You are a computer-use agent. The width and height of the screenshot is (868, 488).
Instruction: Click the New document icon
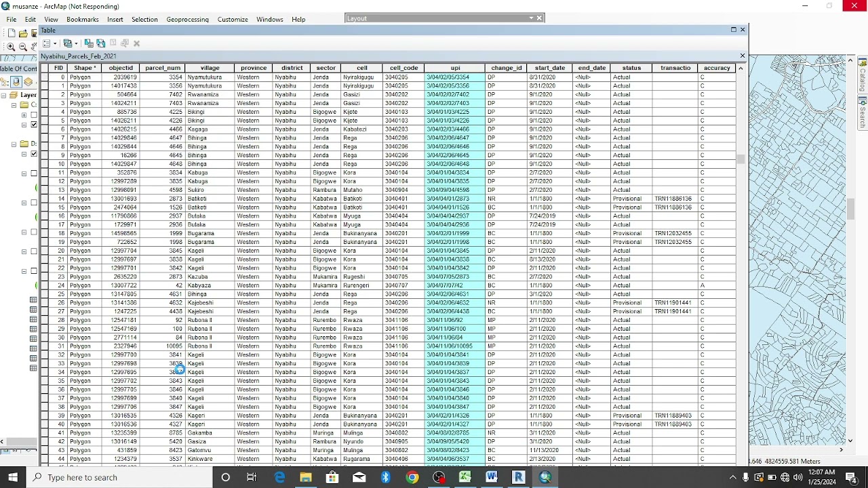click(12, 33)
